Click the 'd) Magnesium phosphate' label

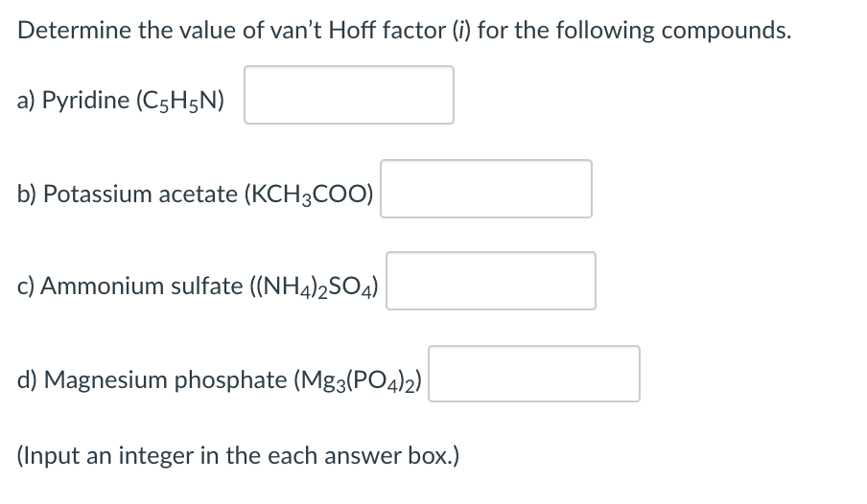pyautogui.click(x=152, y=379)
